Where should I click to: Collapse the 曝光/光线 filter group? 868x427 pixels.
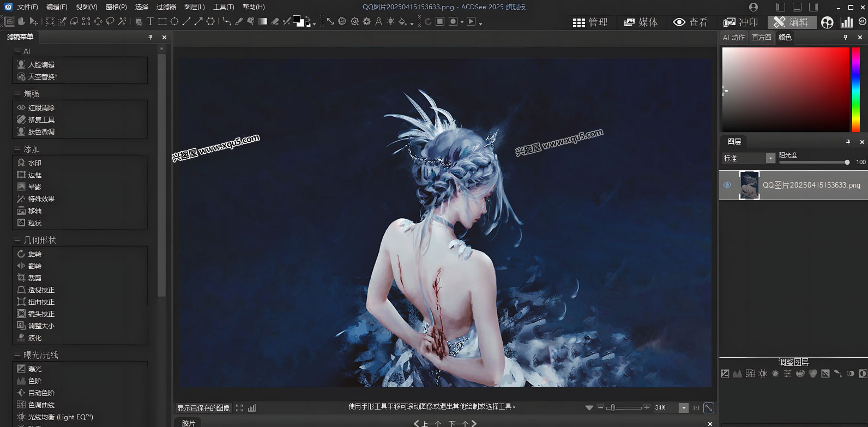coord(17,356)
